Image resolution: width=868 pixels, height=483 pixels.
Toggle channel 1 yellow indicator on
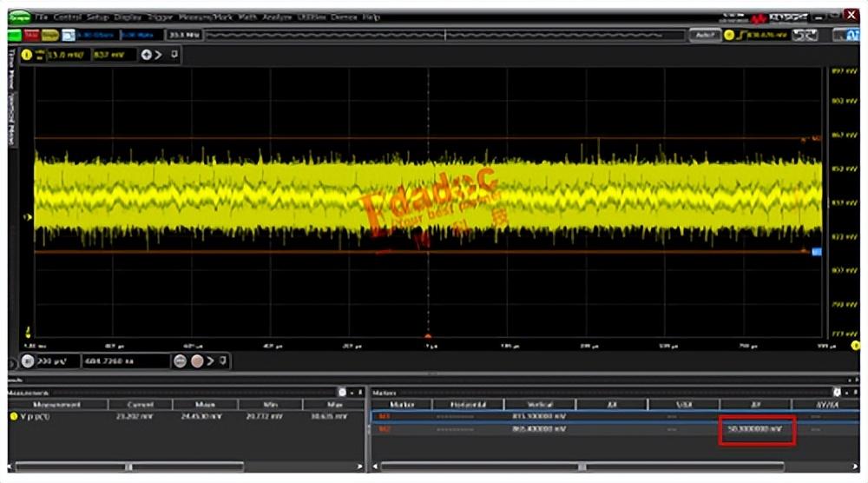[x=26, y=55]
